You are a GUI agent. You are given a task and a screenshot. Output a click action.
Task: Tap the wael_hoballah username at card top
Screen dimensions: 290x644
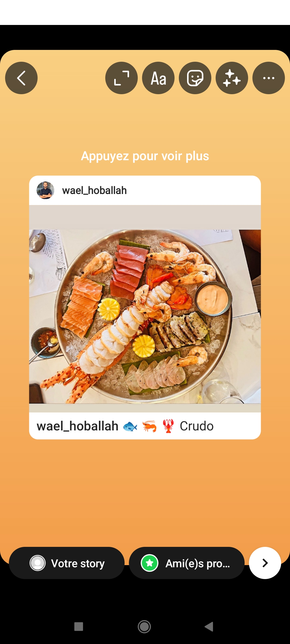(x=95, y=191)
